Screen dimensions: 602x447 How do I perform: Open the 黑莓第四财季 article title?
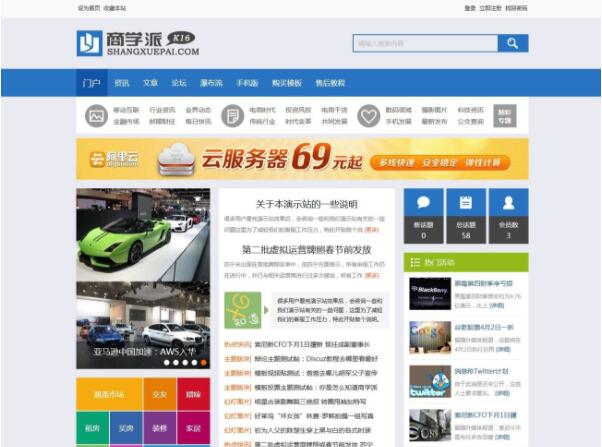484,283
